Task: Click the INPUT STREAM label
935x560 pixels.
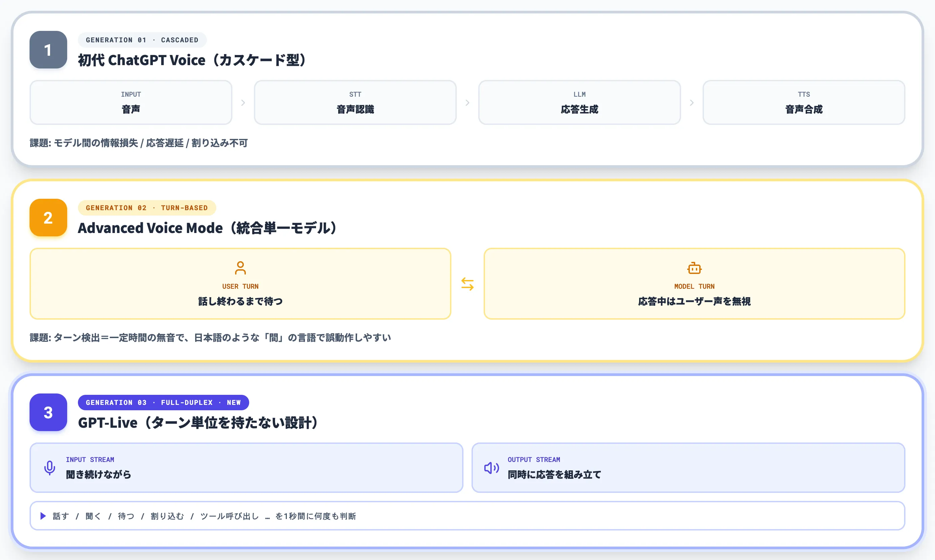Action: (x=90, y=460)
